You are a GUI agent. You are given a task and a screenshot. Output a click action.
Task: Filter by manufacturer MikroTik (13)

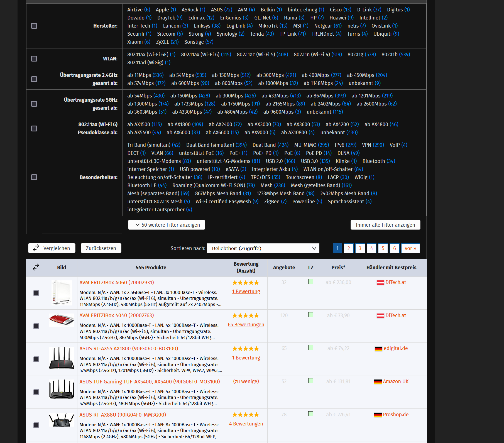tap(273, 26)
